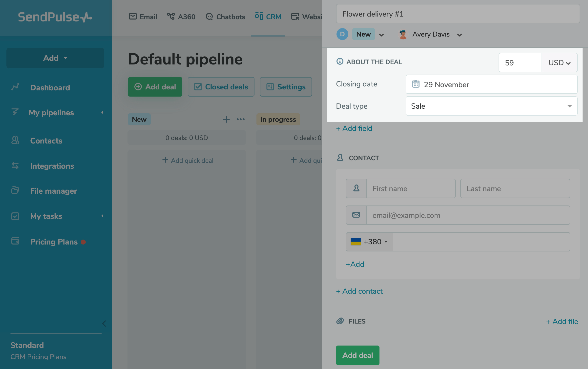Click the Closed deals button
Screen dimensions: 588x369
pyautogui.click(x=221, y=87)
